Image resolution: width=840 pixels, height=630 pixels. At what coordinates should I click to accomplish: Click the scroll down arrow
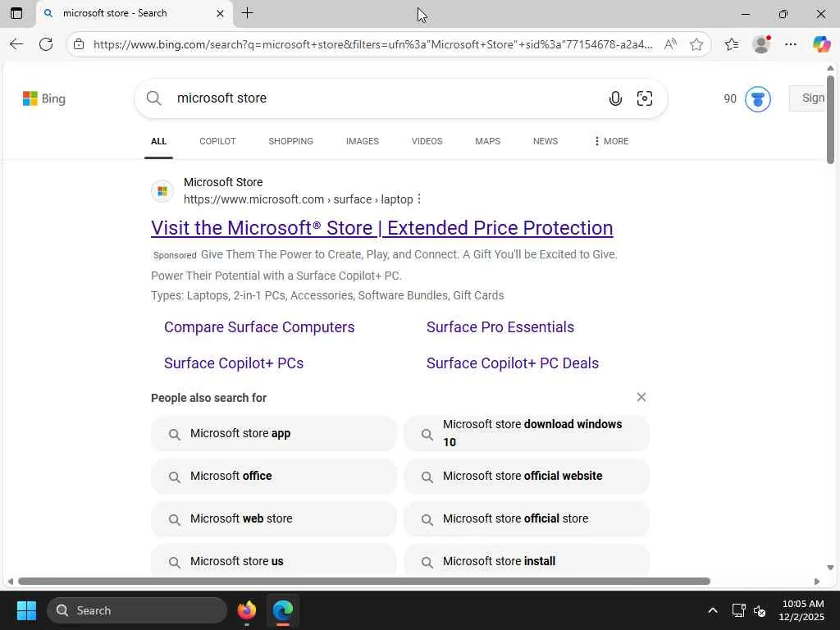pyautogui.click(x=830, y=568)
